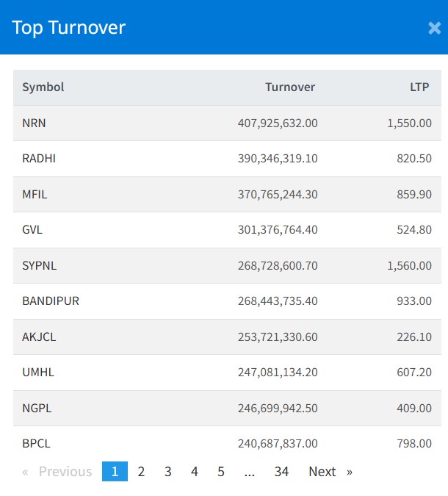Screen dimensions: 448x496
Task: Select the RADHI symbol row
Action: click(39, 158)
